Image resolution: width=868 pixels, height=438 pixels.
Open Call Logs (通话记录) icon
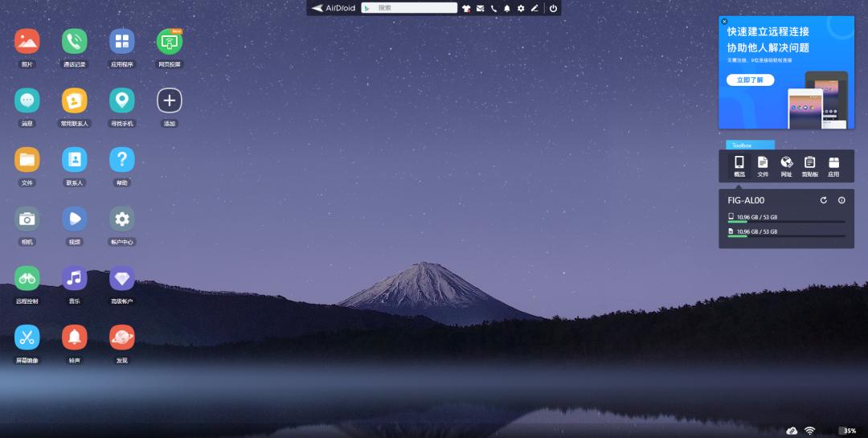75,42
